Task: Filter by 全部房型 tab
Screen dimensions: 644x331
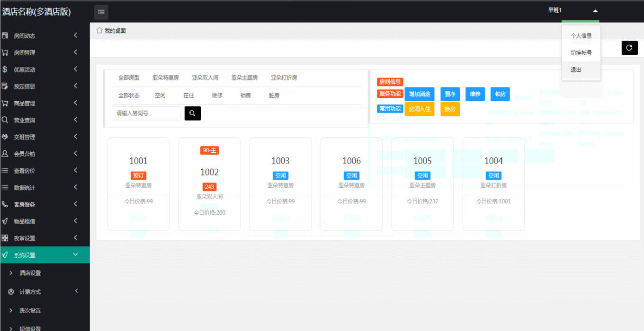Action: pyautogui.click(x=129, y=78)
